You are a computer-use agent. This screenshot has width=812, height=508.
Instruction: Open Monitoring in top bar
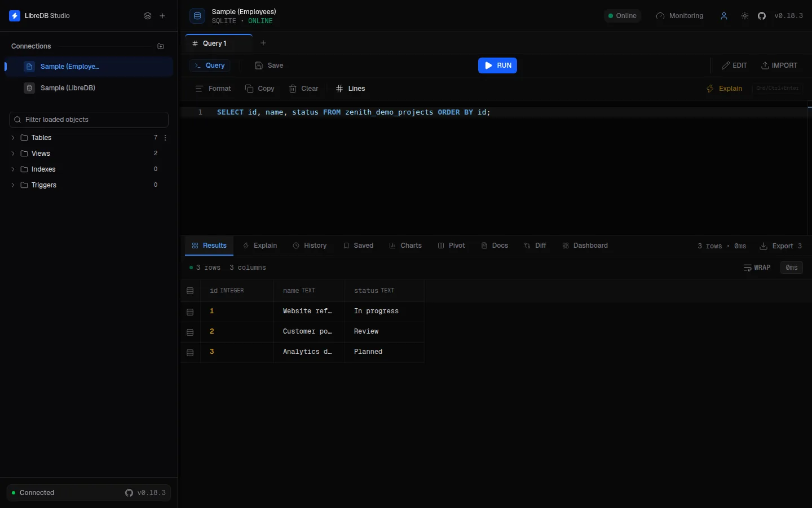(679, 16)
